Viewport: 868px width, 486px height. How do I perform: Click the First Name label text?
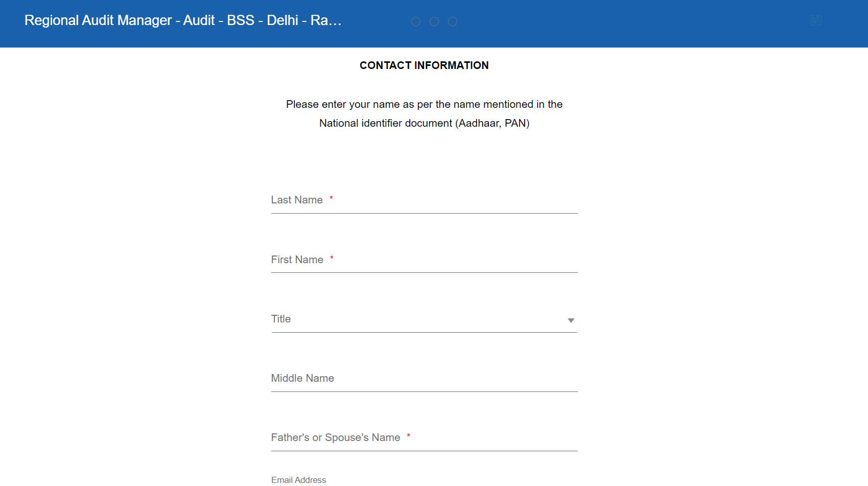[297, 260]
